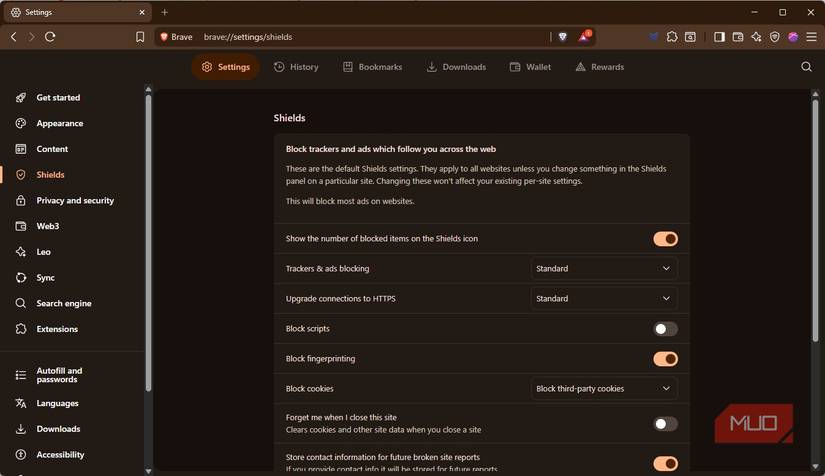Image resolution: width=825 pixels, height=476 pixels.
Task: Open the Brave Rewards triangle icon with notification badge
Action: [x=585, y=36]
